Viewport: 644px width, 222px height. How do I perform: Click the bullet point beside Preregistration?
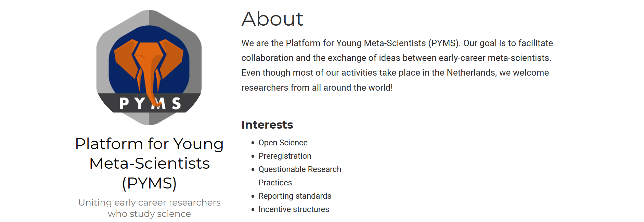253,156
